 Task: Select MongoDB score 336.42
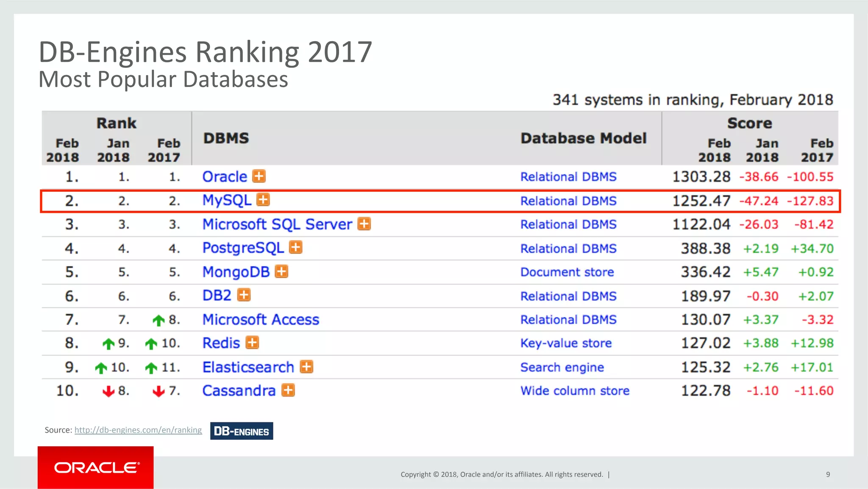706,271
